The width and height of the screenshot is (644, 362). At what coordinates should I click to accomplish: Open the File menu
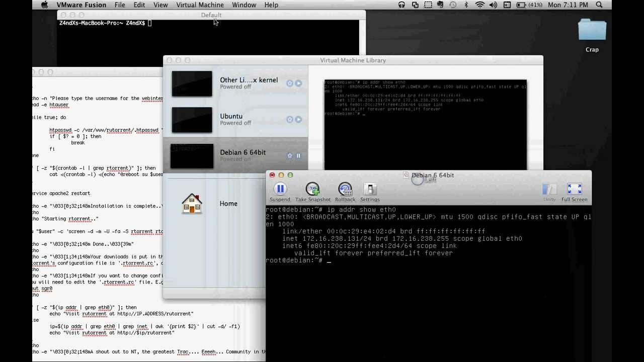tap(120, 5)
